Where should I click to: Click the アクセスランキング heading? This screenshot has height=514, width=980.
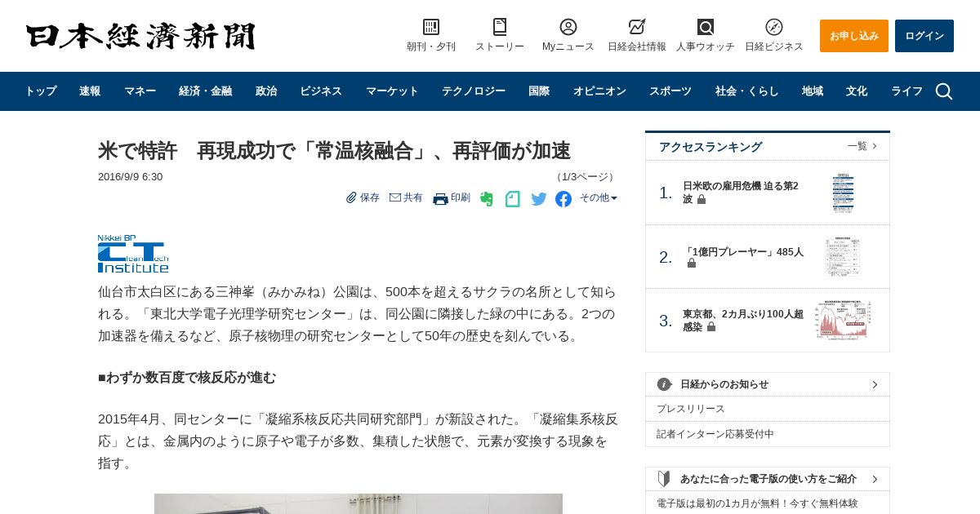710,147
